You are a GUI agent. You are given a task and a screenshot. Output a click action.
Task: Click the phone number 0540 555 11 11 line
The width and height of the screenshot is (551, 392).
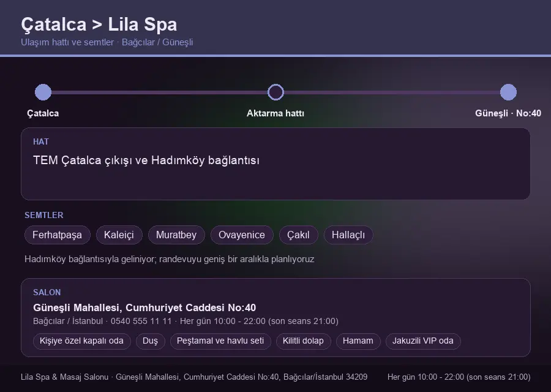[186, 322]
